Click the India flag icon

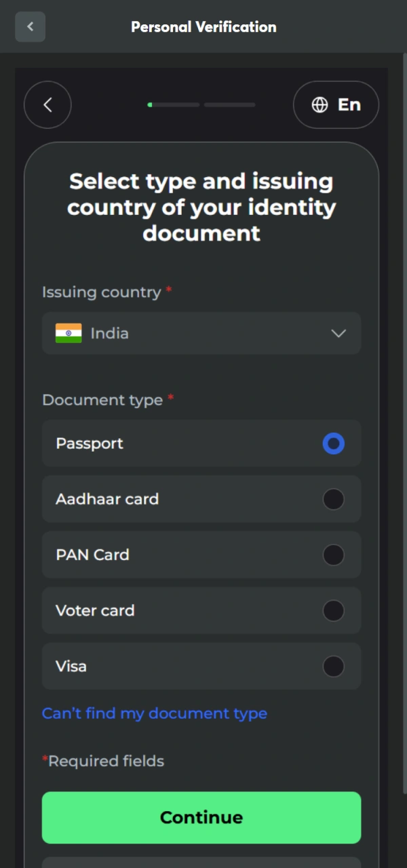[68, 333]
